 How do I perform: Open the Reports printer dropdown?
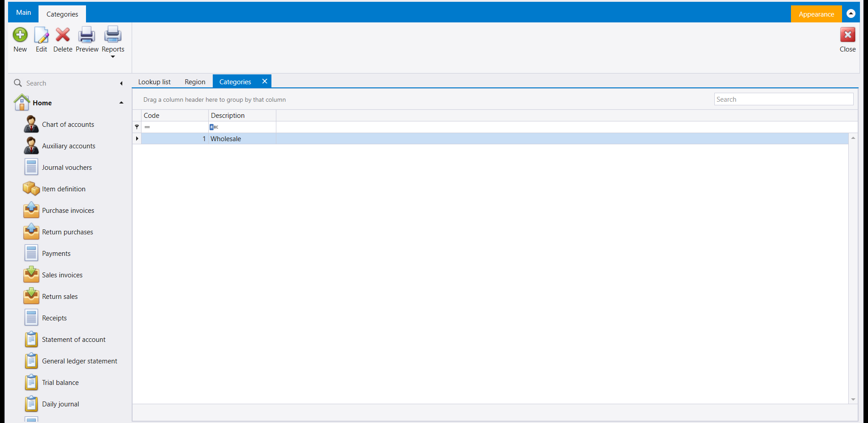tap(113, 41)
